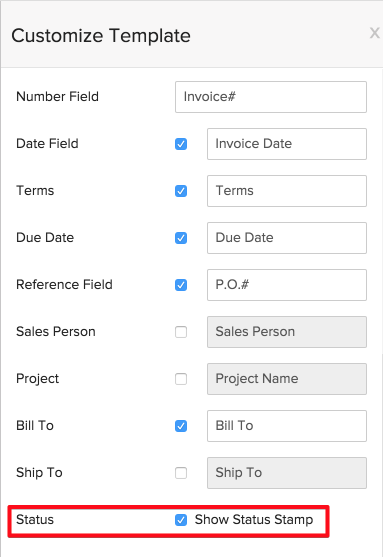Screen dimensions: 383x557
Task: Select the Due Date label input
Action: pyautogui.click(x=287, y=238)
